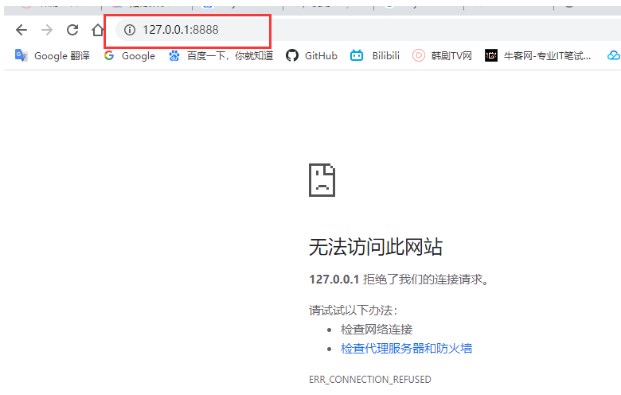
Task: Open the 百度一下，你就知道 bookmark
Action: pos(221,55)
